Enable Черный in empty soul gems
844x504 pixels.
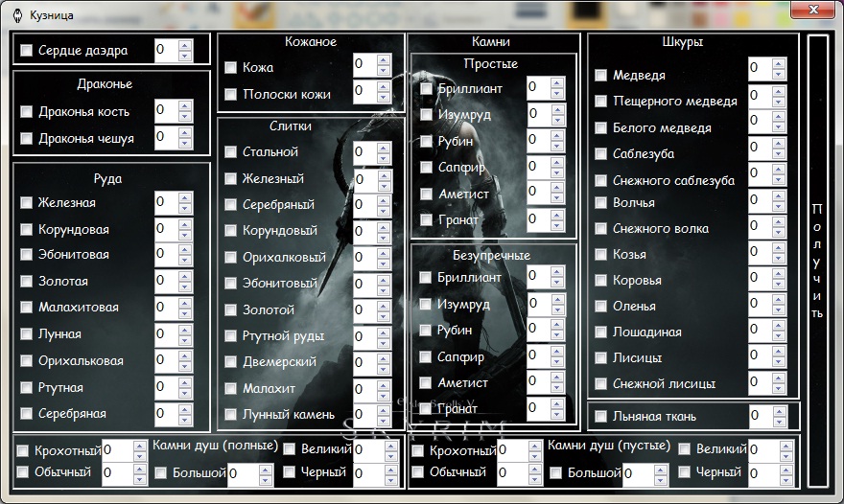pos(684,471)
